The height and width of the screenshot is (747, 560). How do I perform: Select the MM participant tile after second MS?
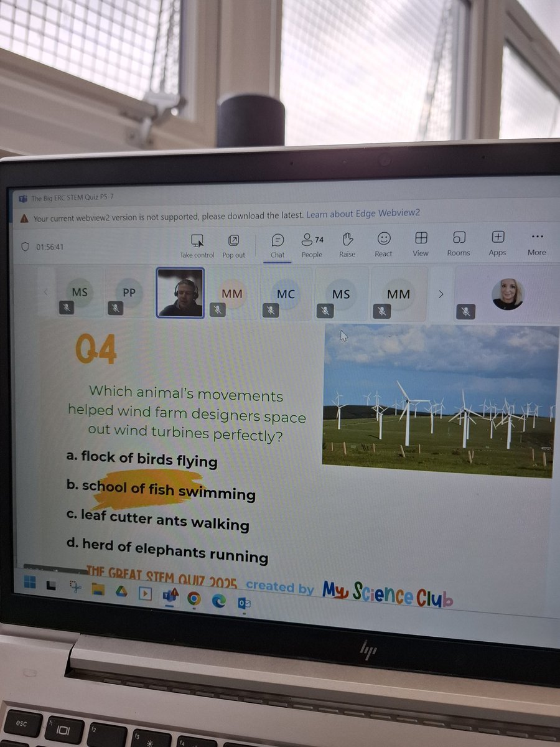pos(398,294)
